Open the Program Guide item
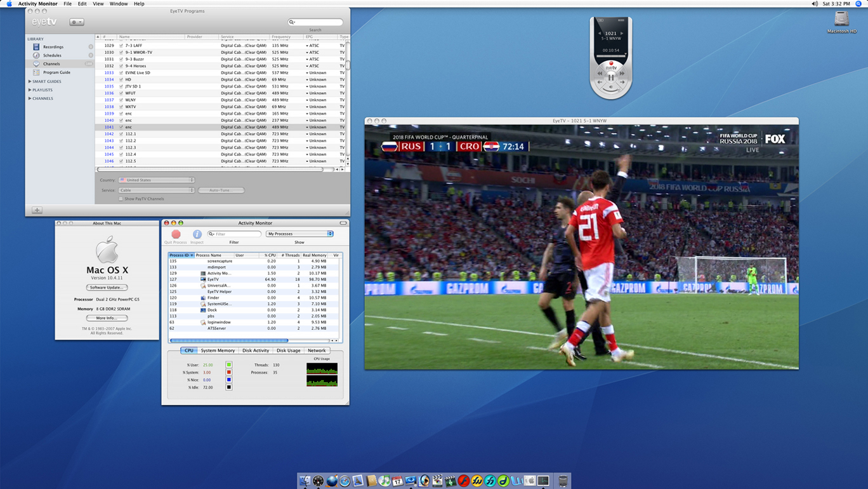Viewport: 868px width, 489px height. click(56, 72)
